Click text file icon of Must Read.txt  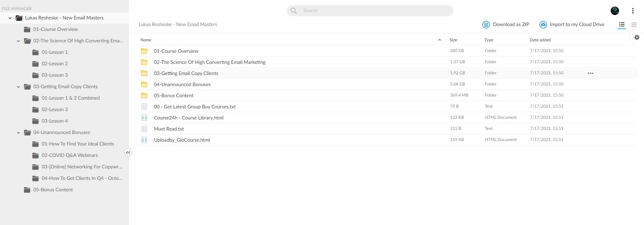[144, 129]
